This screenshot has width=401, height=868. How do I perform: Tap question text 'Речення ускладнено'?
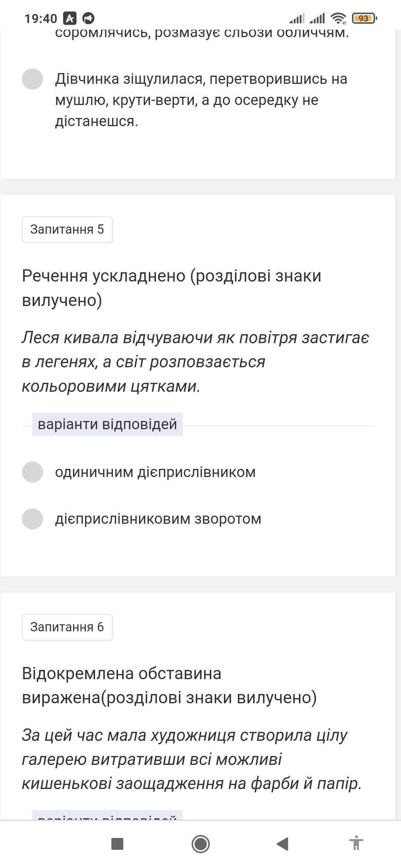(x=172, y=288)
